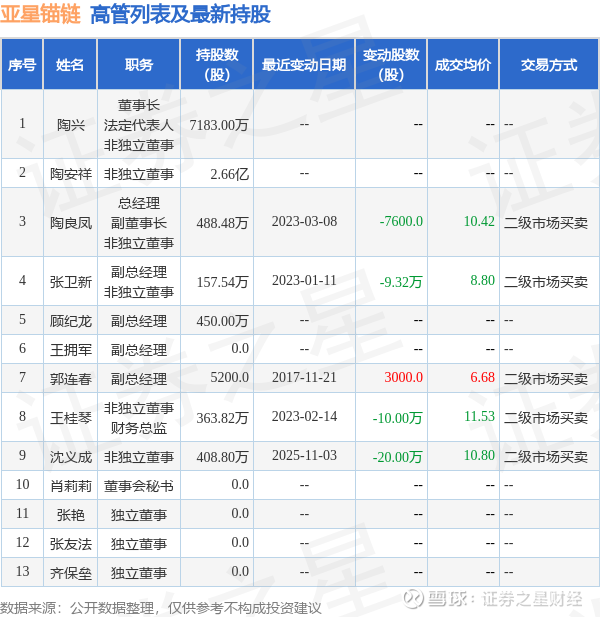
Task: Click the average price 8.80
Action: click(x=482, y=280)
